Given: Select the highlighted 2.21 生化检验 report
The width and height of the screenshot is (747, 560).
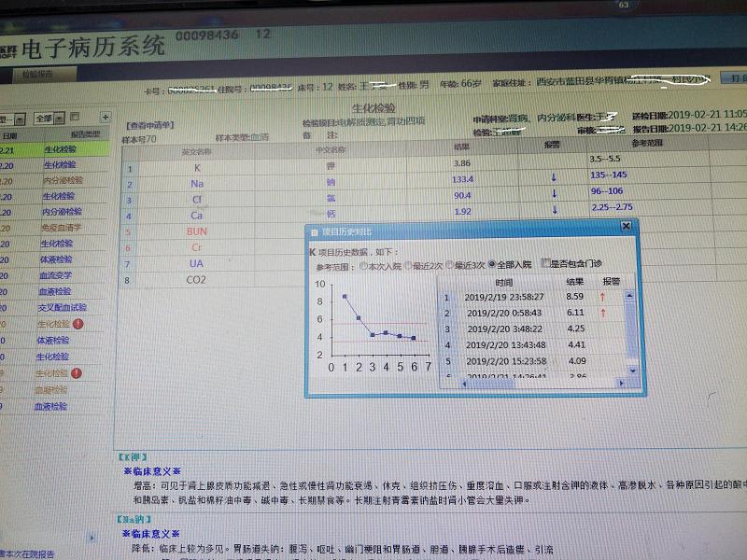Looking at the screenshot, I should (x=54, y=149).
